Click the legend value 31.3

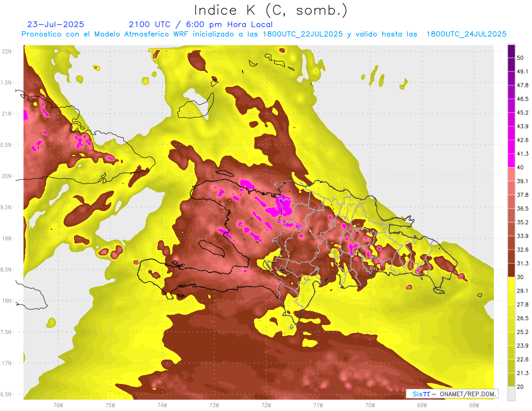click(523, 263)
